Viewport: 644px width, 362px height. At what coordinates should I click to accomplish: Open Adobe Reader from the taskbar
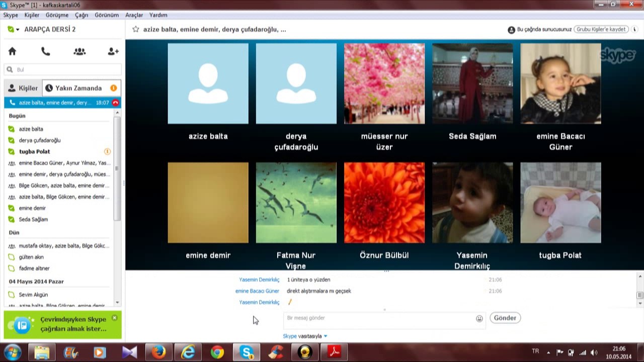point(335,352)
